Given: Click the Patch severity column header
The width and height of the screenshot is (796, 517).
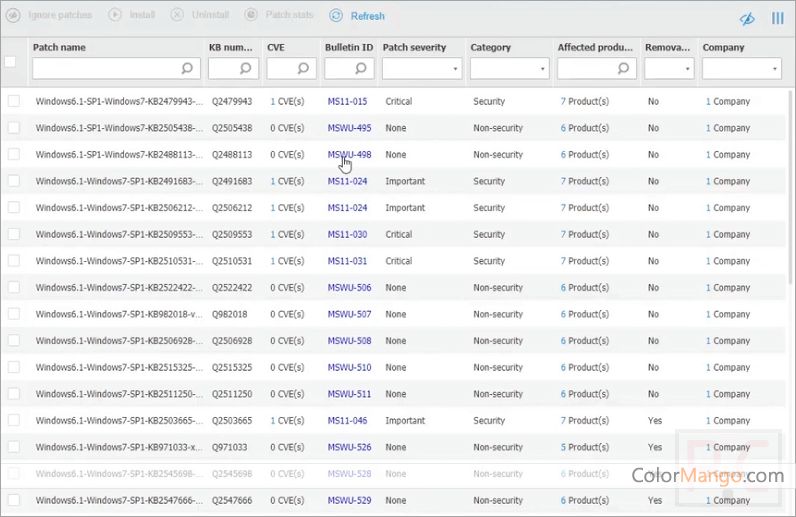Looking at the screenshot, I should click(x=414, y=47).
